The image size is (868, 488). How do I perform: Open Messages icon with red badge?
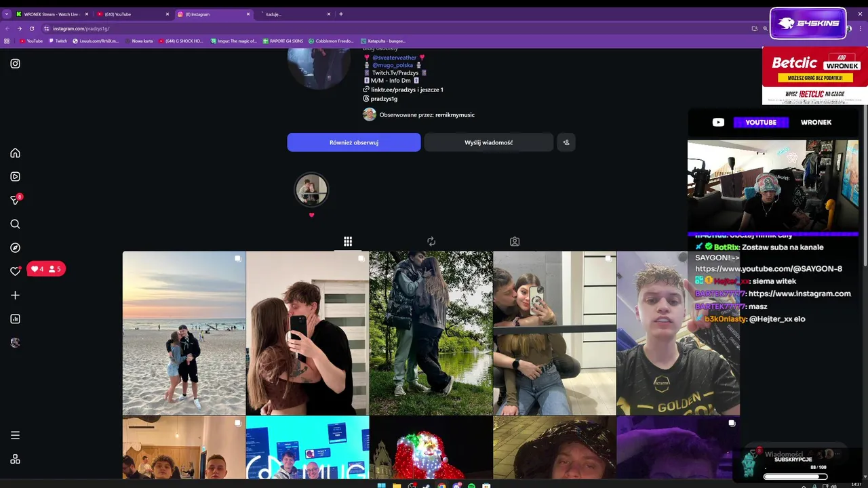pyautogui.click(x=15, y=200)
